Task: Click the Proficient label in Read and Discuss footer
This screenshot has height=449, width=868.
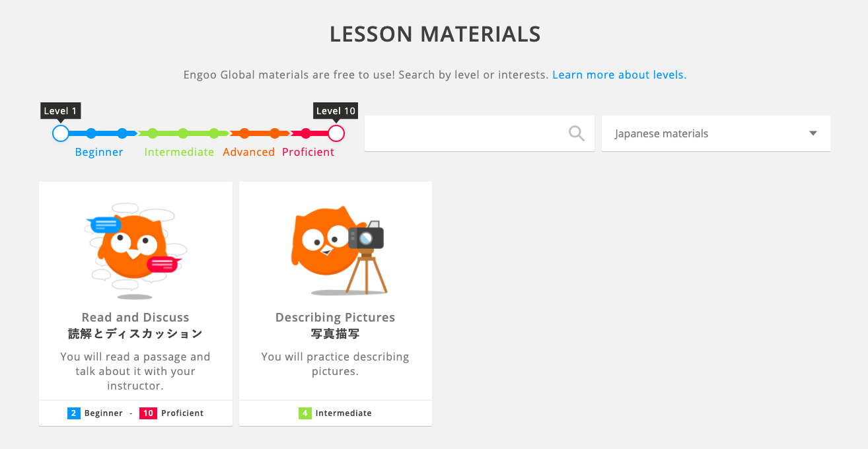Action: coord(182,413)
